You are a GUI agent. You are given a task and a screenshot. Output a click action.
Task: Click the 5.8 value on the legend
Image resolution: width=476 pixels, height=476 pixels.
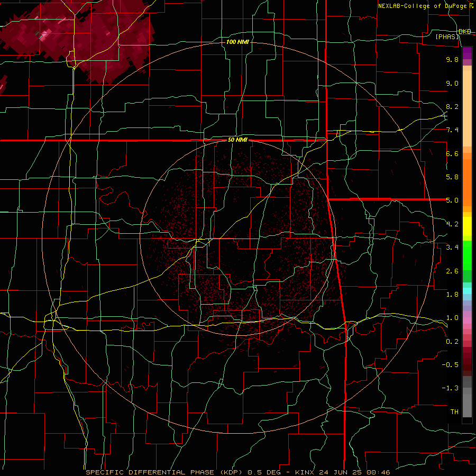(x=452, y=177)
